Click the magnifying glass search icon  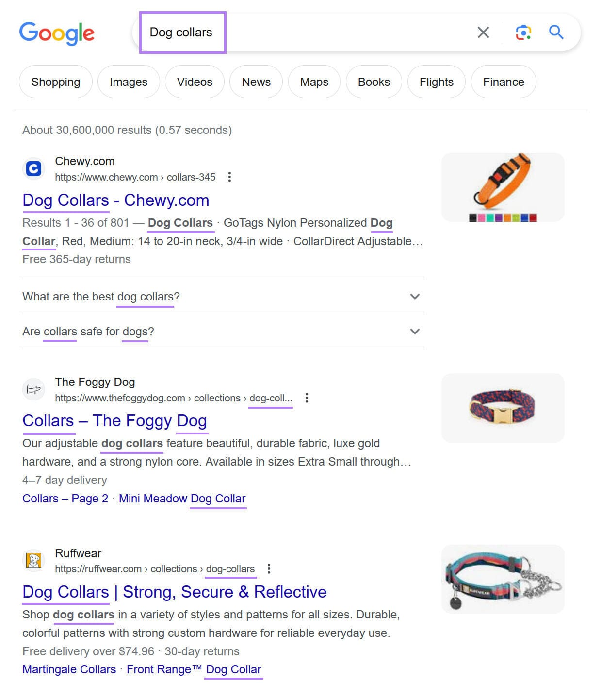[556, 33]
